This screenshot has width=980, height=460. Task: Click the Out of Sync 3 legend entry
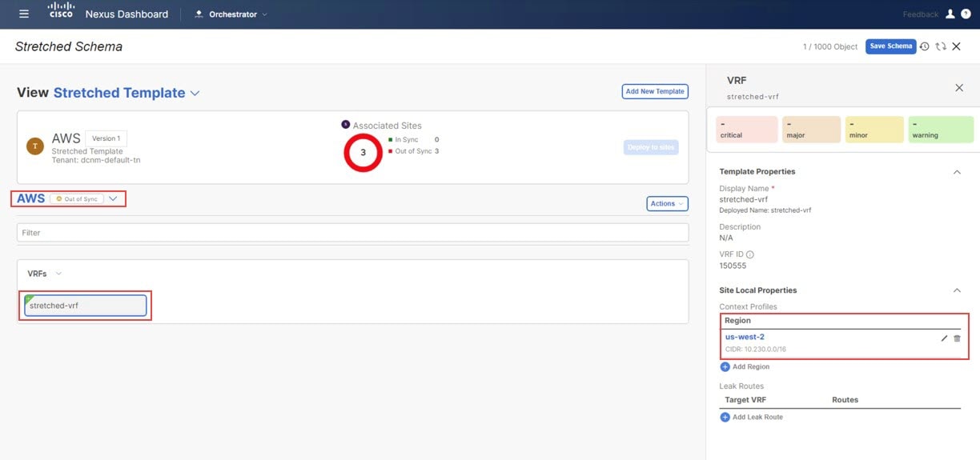pyautogui.click(x=413, y=151)
